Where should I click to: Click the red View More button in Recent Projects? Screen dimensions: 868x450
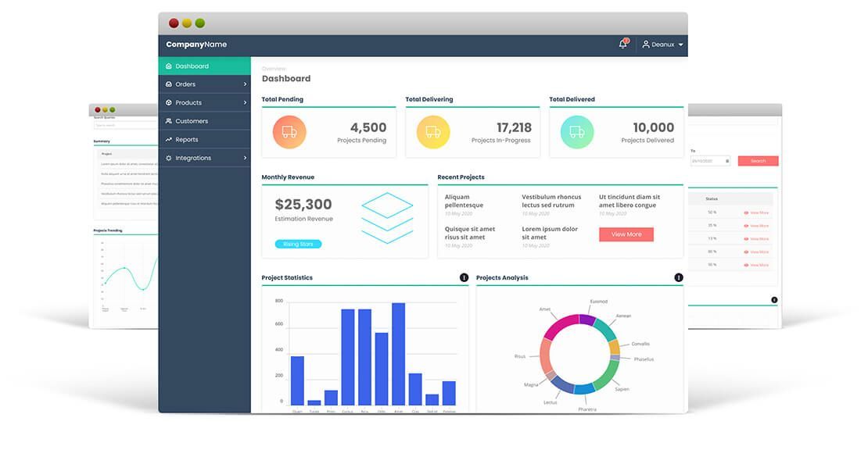(x=626, y=234)
